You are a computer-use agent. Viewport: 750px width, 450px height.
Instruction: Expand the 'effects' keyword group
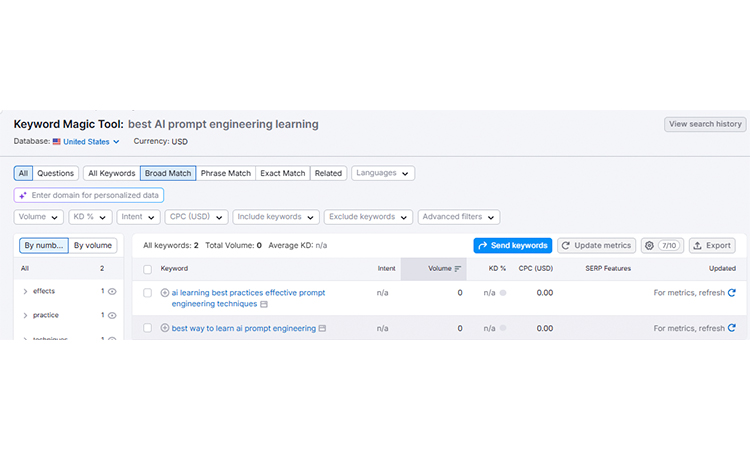point(25,291)
